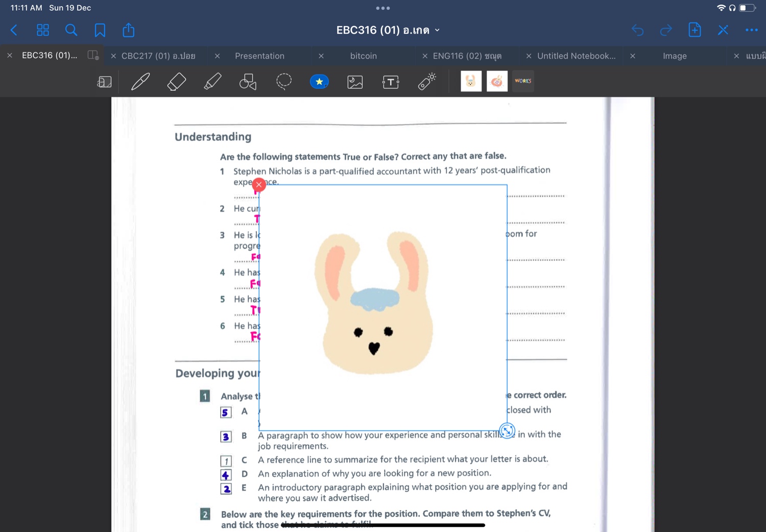Toggle bookmark for this page
The height and width of the screenshot is (532, 766).
coord(100,31)
